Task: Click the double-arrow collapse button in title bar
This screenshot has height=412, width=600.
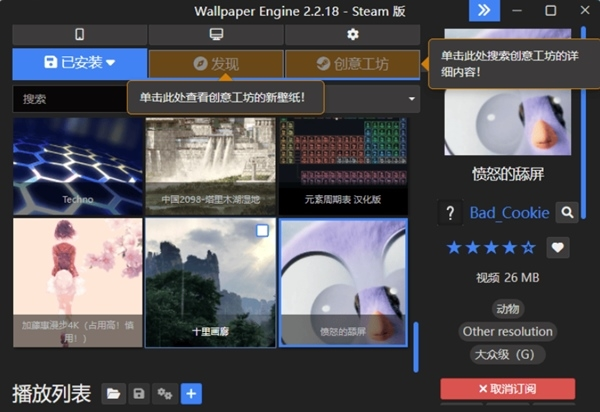Action: (484, 10)
